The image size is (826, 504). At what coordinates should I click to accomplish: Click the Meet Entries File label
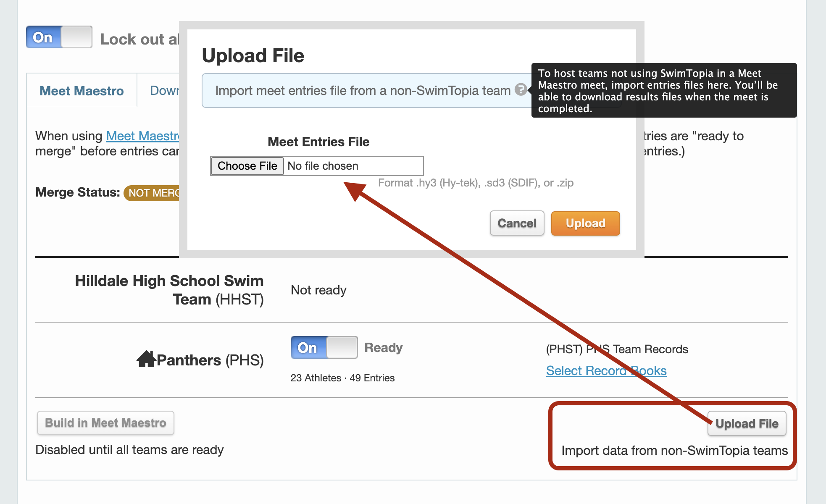point(318,142)
